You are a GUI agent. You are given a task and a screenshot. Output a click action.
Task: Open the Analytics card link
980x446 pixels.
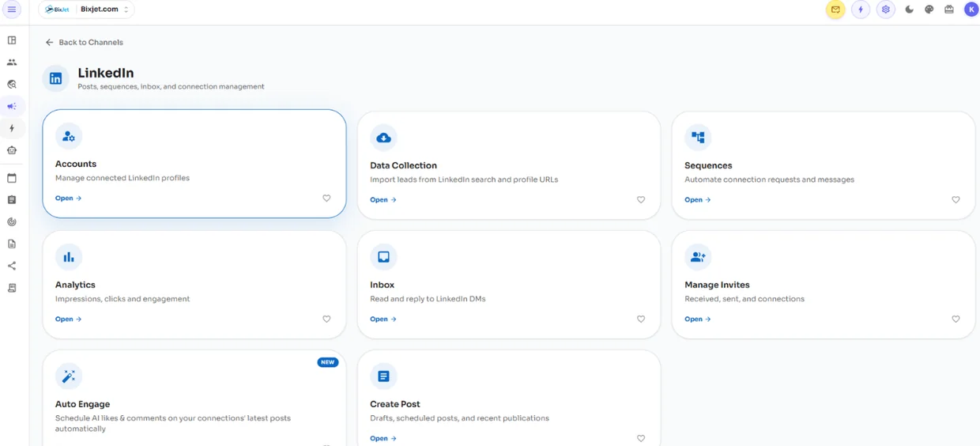69,319
